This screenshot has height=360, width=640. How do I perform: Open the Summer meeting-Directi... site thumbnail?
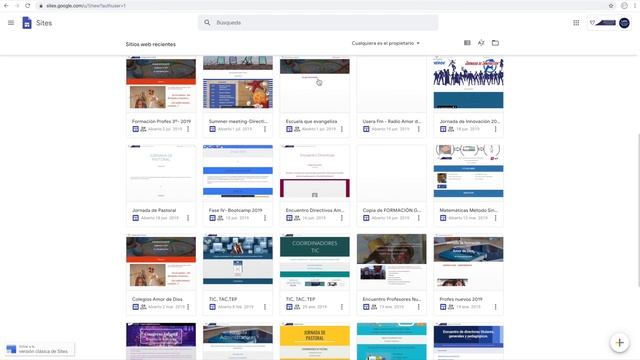coord(238,84)
